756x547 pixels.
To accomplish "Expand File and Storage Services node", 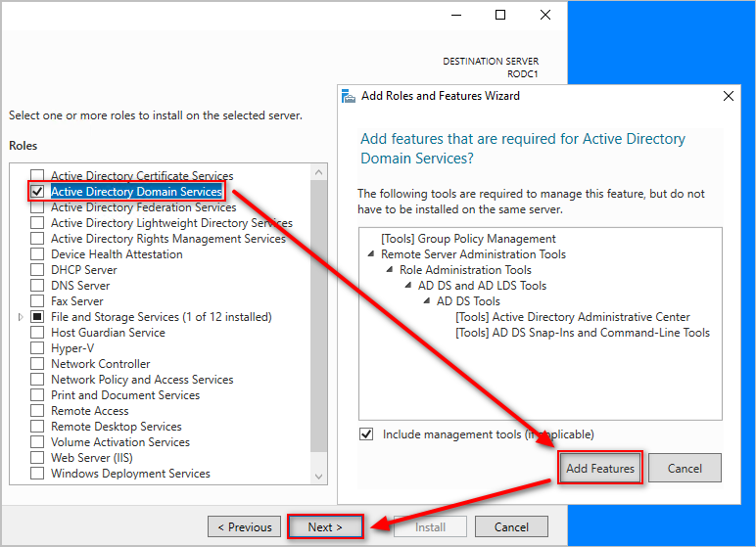I will click(21, 317).
